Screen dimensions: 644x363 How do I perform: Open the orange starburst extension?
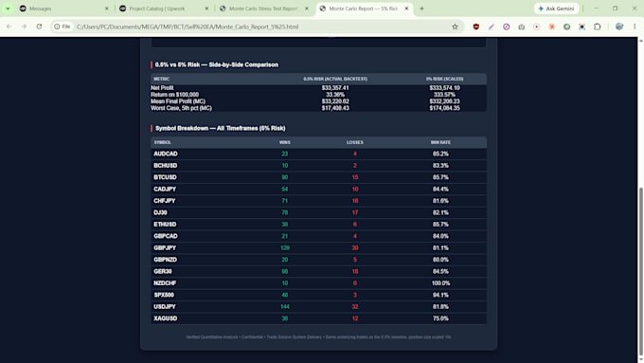pos(551,27)
